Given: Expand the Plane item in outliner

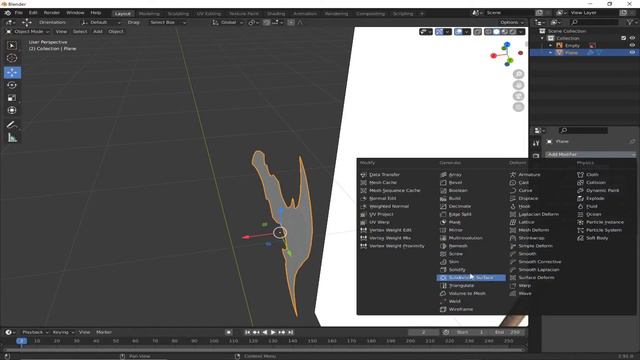Looking at the screenshot, I should [x=551, y=53].
